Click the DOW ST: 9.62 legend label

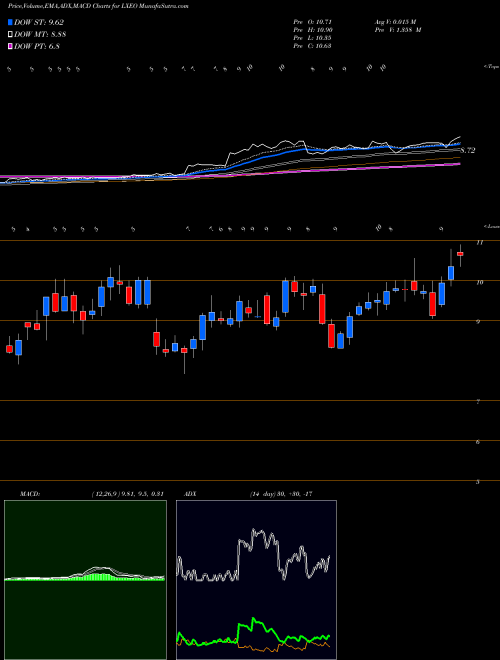[39, 23]
